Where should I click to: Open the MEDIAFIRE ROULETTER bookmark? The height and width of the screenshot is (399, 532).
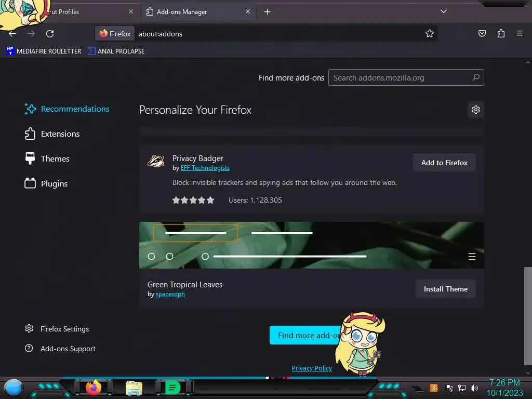[44, 51]
